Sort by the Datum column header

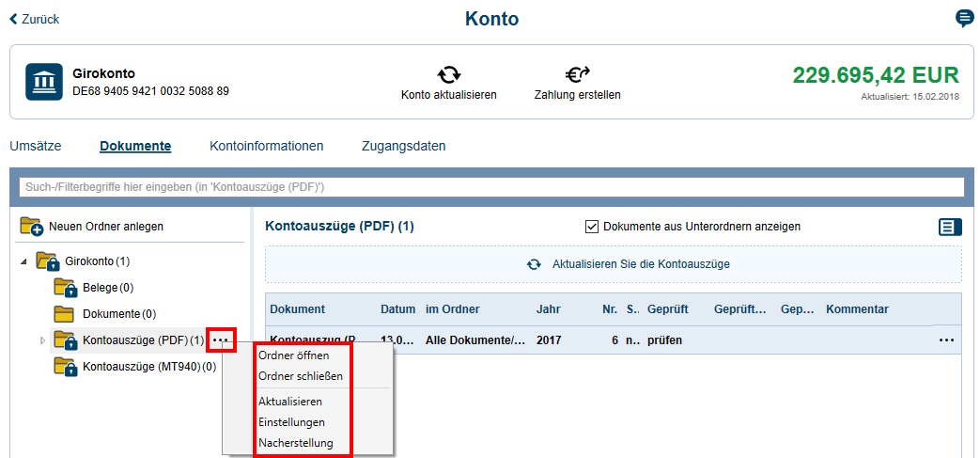click(x=398, y=309)
